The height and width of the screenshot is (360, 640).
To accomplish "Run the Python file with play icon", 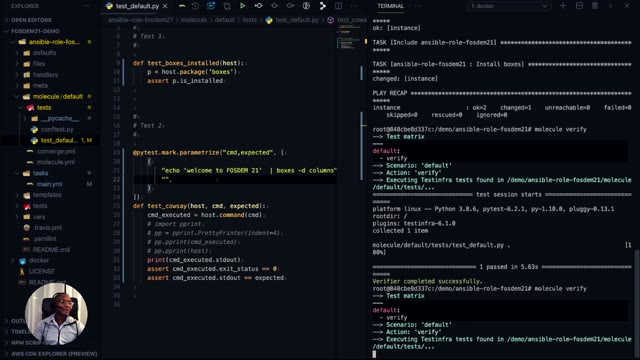I will 242,6.
